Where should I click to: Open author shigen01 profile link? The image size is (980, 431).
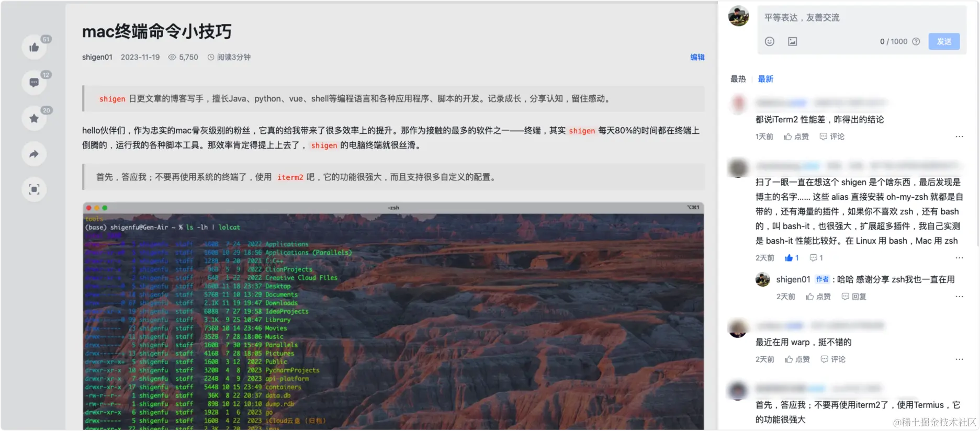(x=97, y=57)
